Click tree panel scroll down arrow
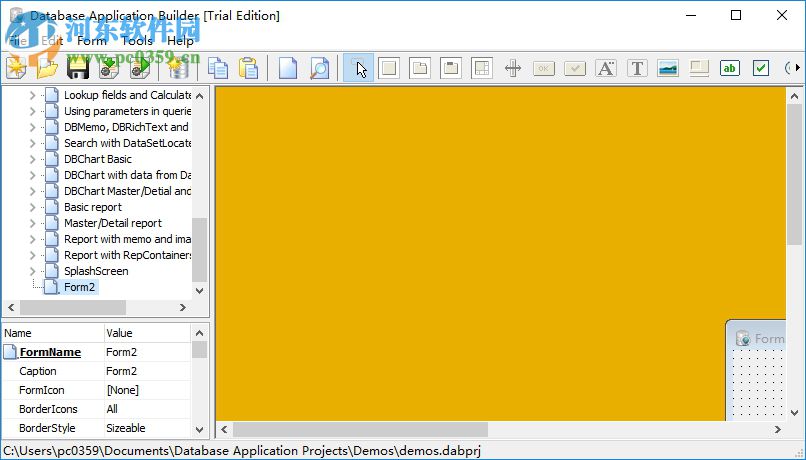Viewport: 806px width, 460px height. (x=200, y=291)
